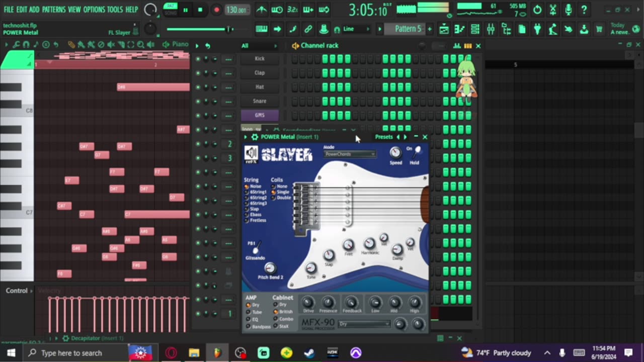This screenshot has height=362, width=644.
Task: Toggle the 3.2.1 countdown before recording
Action: tap(292, 10)
